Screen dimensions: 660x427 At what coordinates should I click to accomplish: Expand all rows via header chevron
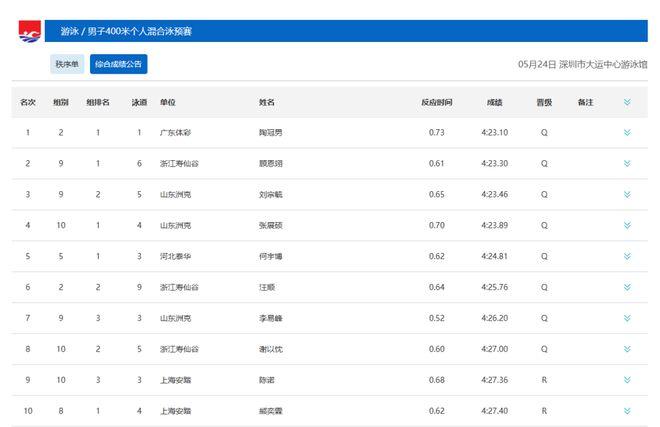point(627,102)
